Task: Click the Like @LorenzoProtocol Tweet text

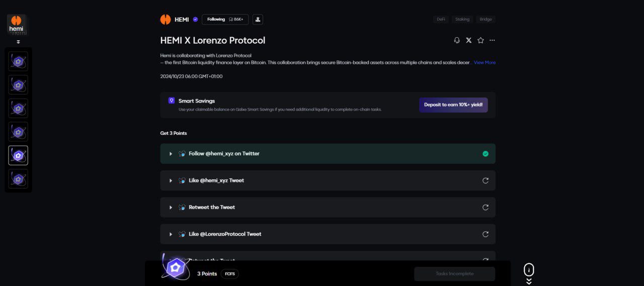Action: pyautogui.click(x=225, y=234)
